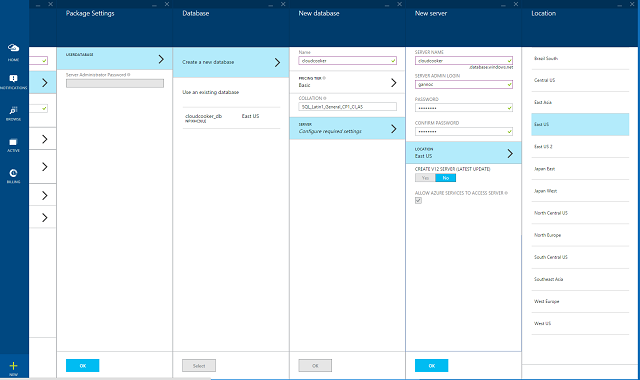The width and height of the screenshot is (640, 380).
Task: Click the Server Name input field
Action: pyautogui.click(x=464, y=60)
